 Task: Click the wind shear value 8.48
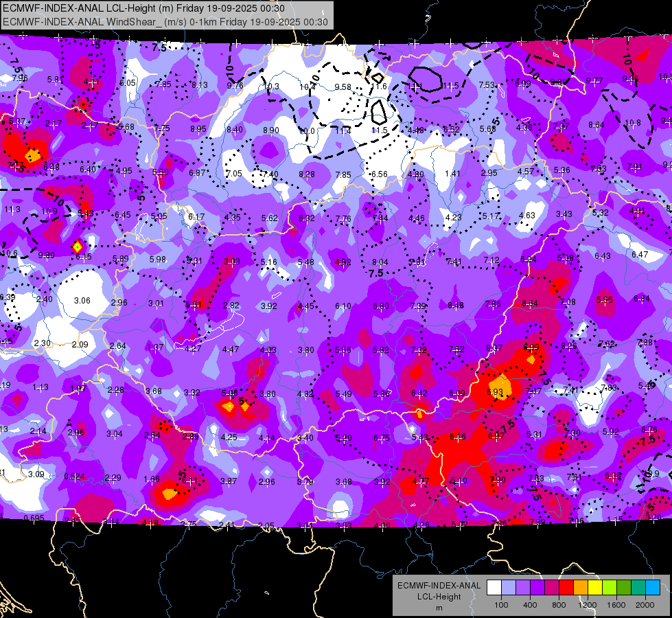point(456,305)
